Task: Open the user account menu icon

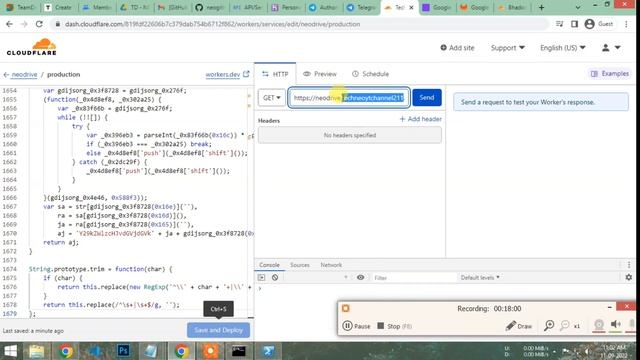Action: point(611,48)
